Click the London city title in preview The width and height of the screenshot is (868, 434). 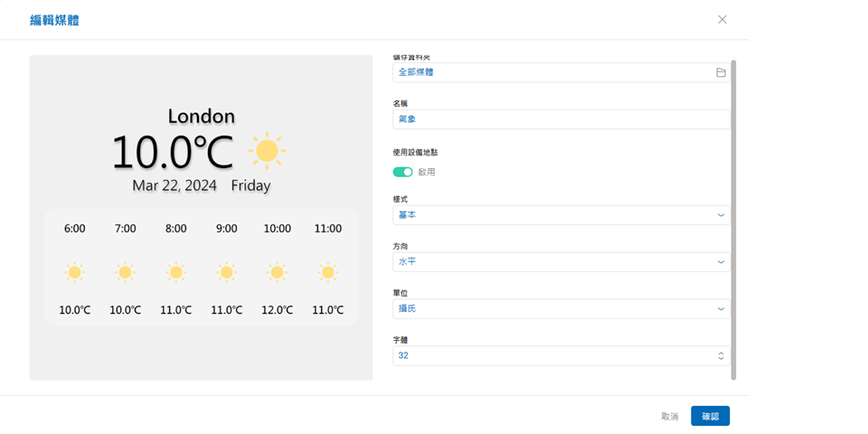pyautogui.click(x=201, y=117)
